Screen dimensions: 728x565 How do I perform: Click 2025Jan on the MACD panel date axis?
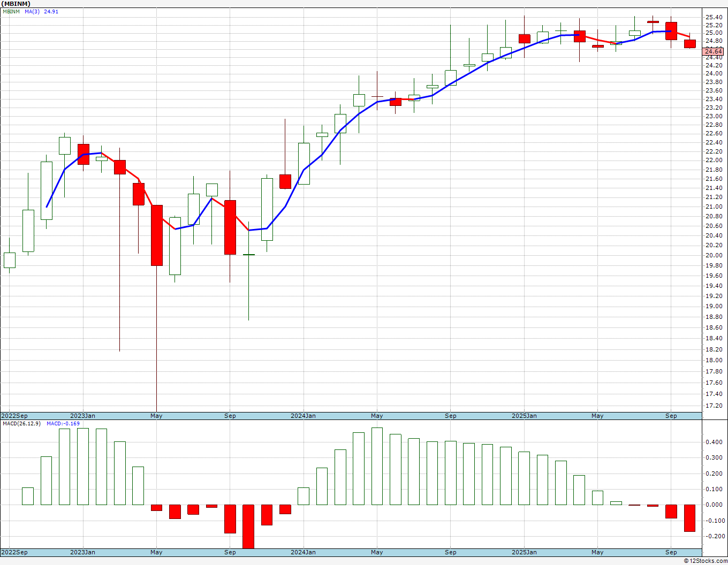[524, 552]
